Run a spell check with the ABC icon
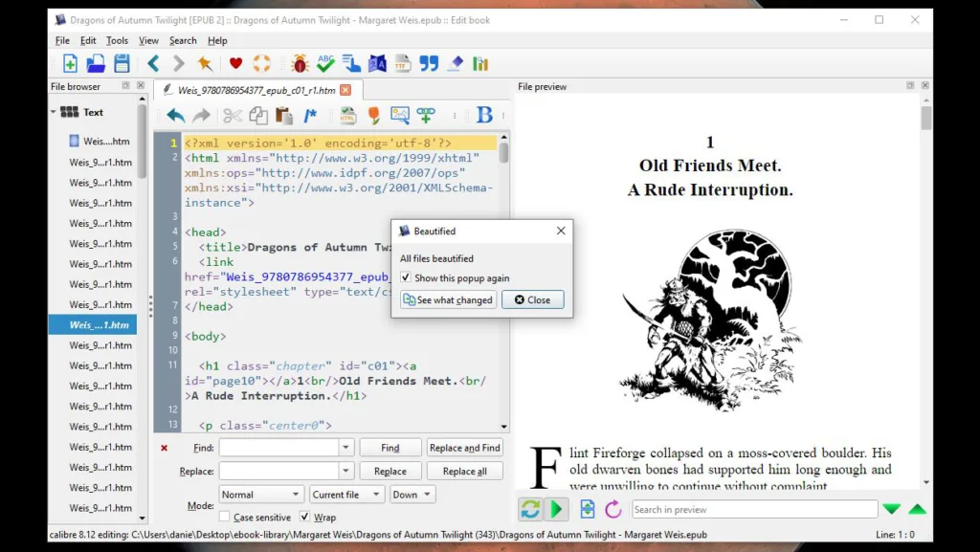This screenshot has width=980, height=552. (x=325, y=63)
